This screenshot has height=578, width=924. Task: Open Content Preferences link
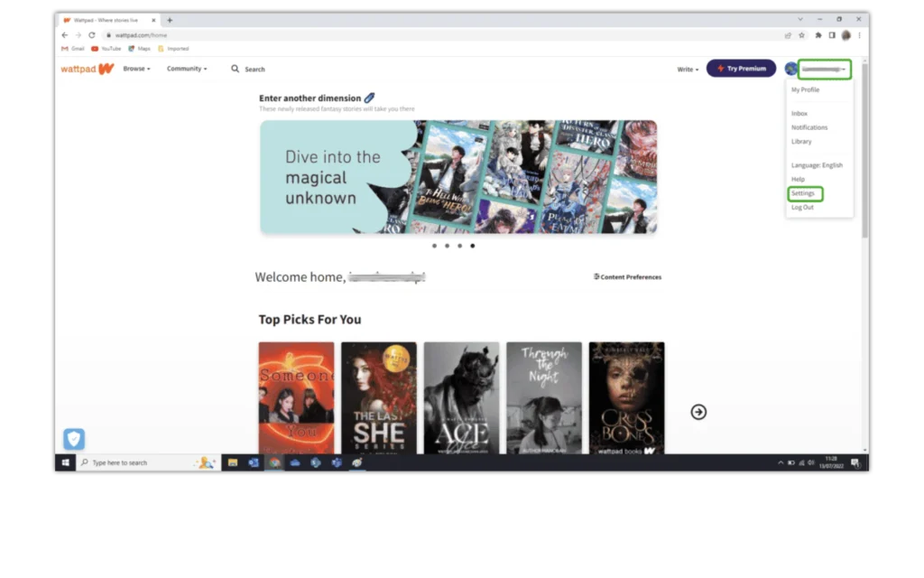click(628, 276)
